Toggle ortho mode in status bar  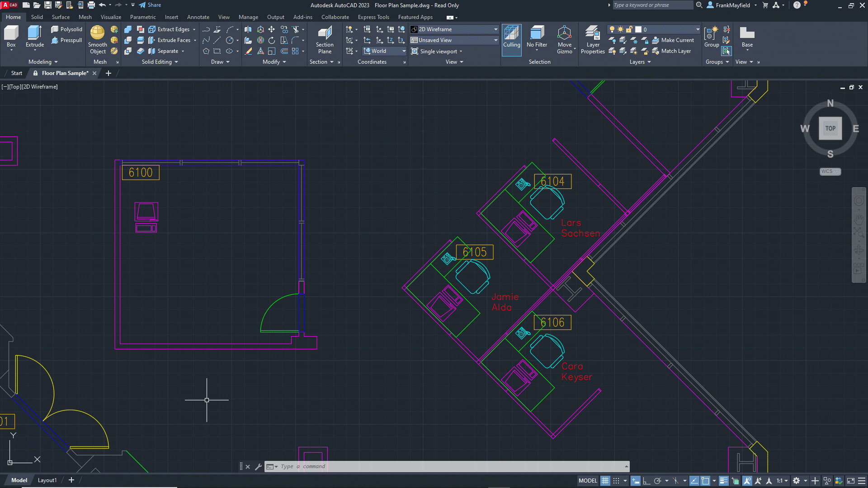[x=646, y=481]
